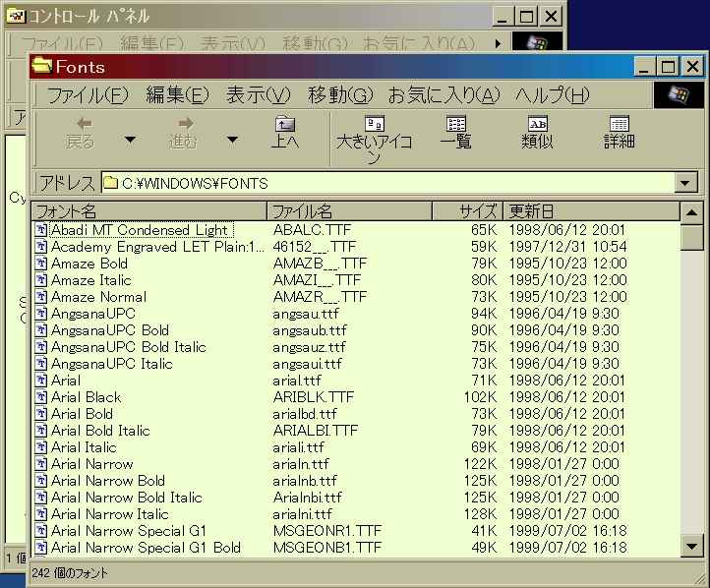Viewport: 710px width, 588px height.
Task: Switch to Details (詳細) view
Action: click(x=619, y=132)
